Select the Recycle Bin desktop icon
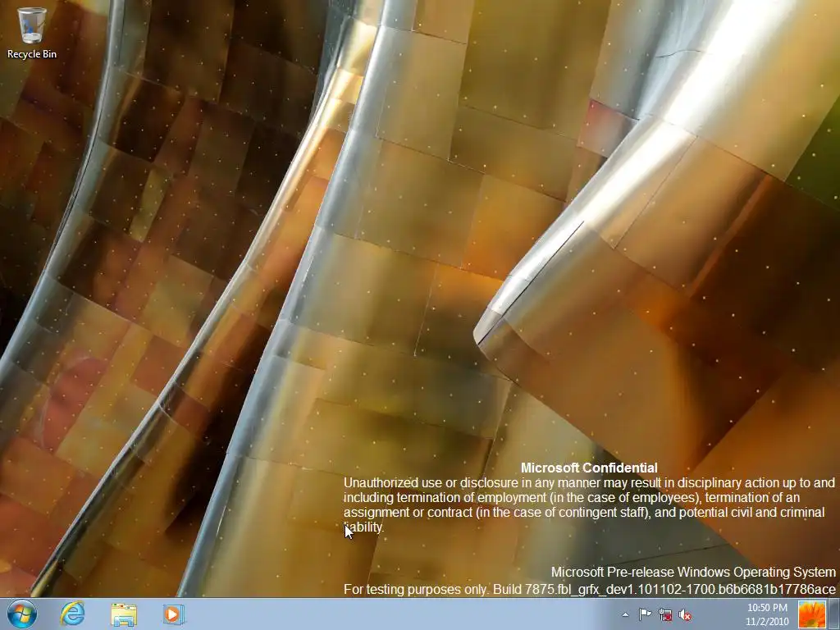Image resolution: width=840 pixels, height=630 pixels. pos(32,32)
